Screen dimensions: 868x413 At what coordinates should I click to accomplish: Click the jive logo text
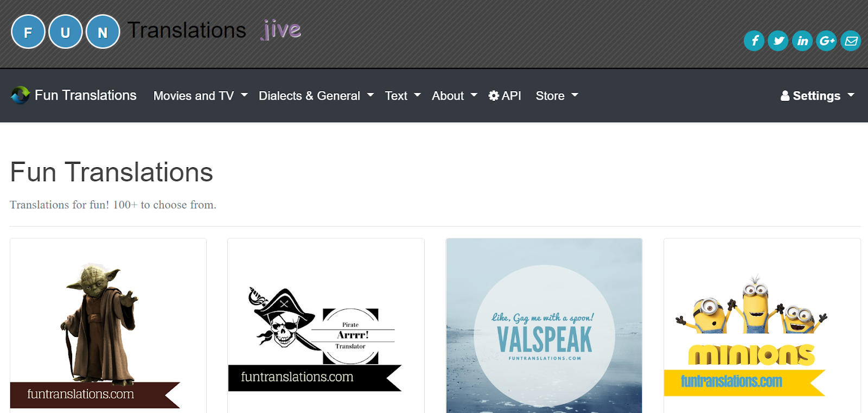(x=281, y=30)
